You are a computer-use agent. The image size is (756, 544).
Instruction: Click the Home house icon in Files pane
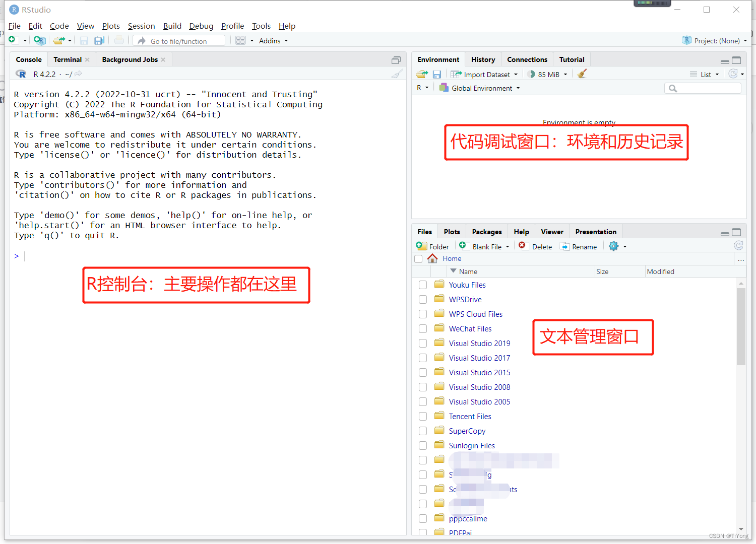(x=432, y=258)
